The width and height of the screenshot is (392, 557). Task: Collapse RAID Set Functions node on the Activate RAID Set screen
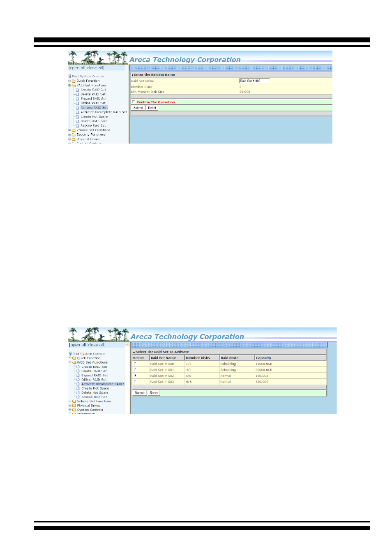[70, 362]
